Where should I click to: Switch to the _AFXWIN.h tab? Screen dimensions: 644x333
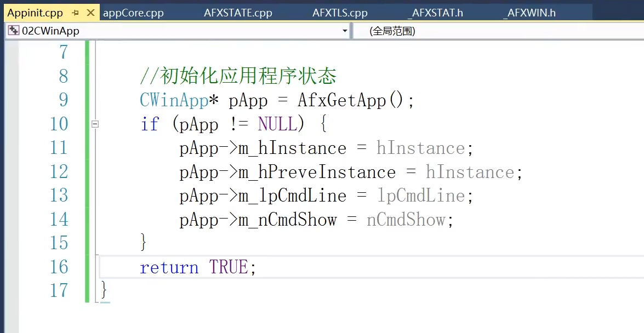529,13
